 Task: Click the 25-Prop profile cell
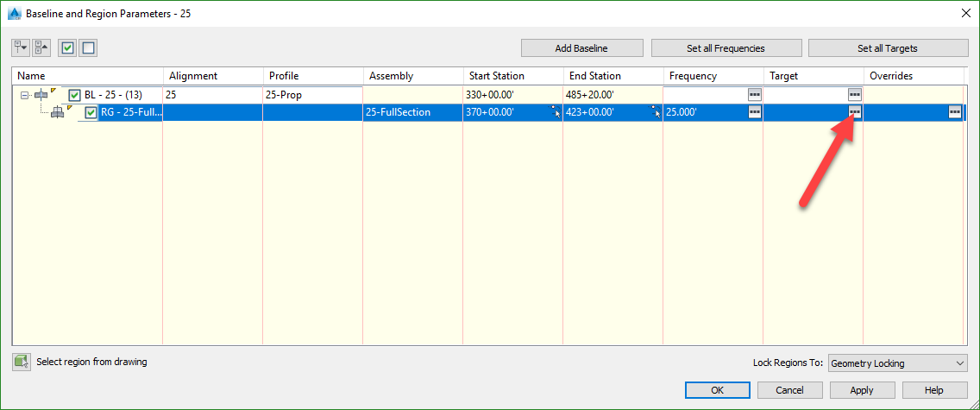(x=313, y=96)
